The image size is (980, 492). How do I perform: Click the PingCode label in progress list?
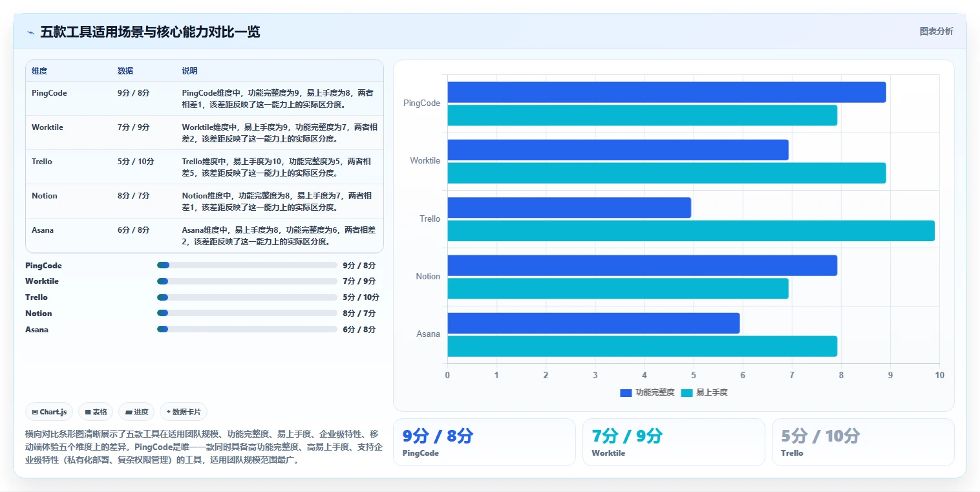[43, 266]
